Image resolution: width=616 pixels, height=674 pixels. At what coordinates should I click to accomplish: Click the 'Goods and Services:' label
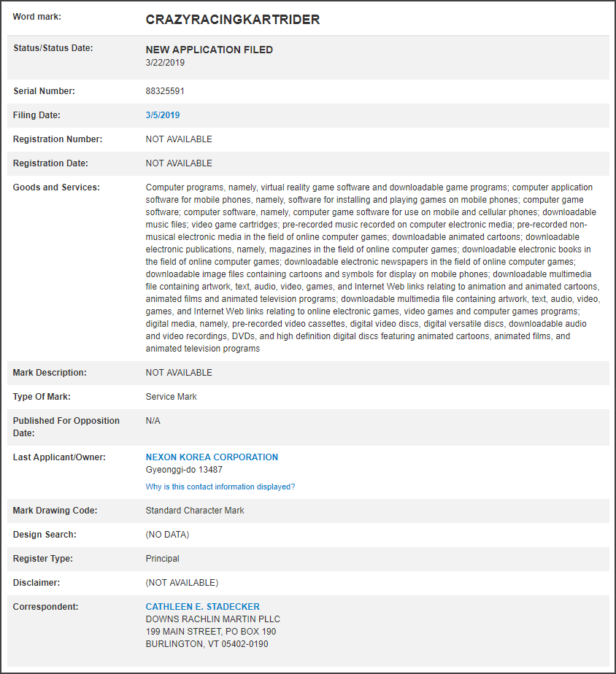(x=56, y=187)
